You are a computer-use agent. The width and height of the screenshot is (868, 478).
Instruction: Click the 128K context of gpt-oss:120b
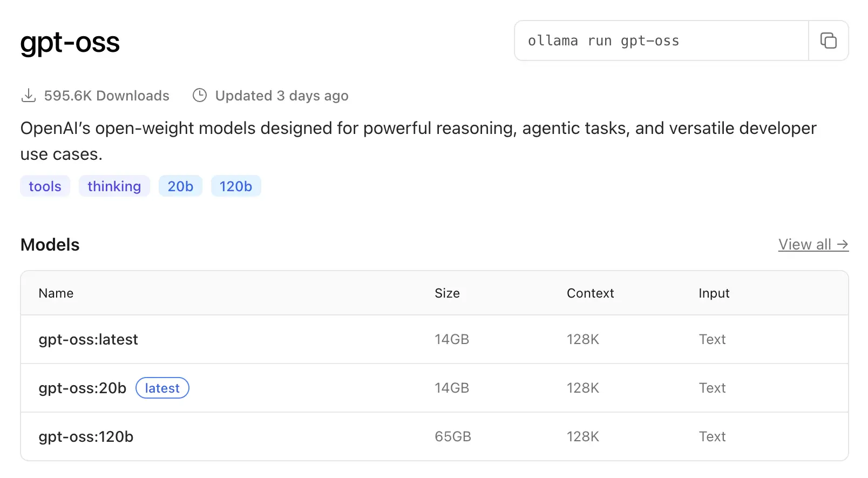coord(583,436)
